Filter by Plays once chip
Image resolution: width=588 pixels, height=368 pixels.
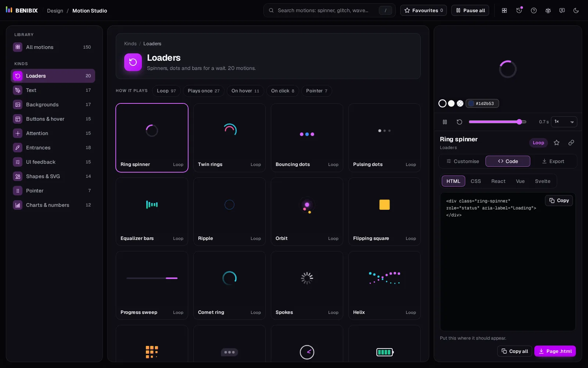(x=204, y=91)
